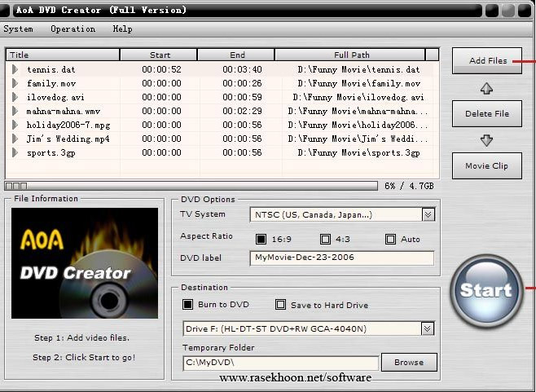Select the 16:9 aspect ratio checkbox

(x=261, y=239)
